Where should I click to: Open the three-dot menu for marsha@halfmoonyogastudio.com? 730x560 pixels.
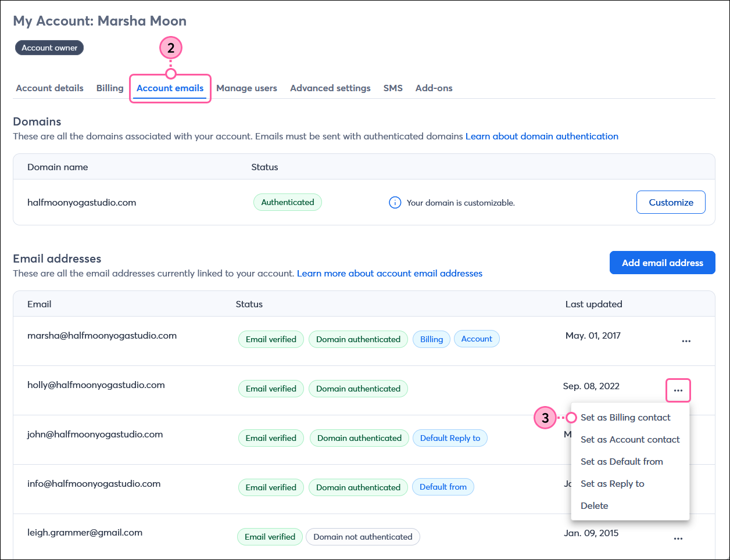pyautogui.click(x=686, y=341)
